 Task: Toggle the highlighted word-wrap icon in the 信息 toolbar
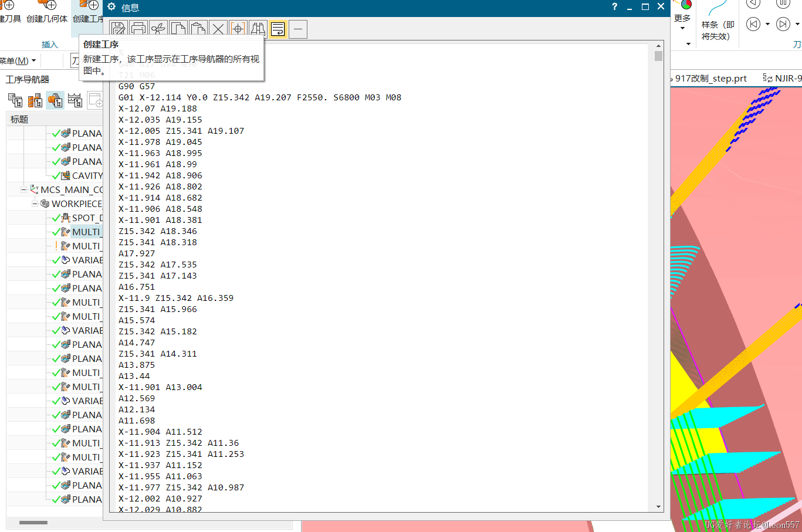278,29
